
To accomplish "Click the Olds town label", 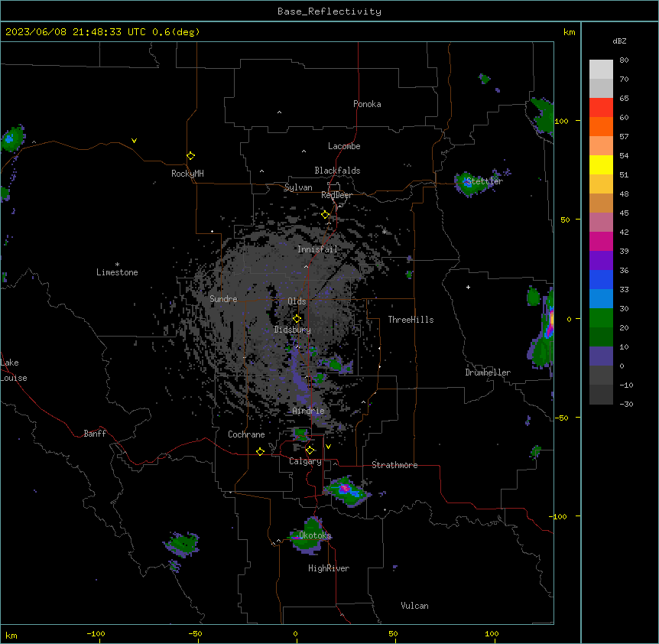I will click(297, 301).
